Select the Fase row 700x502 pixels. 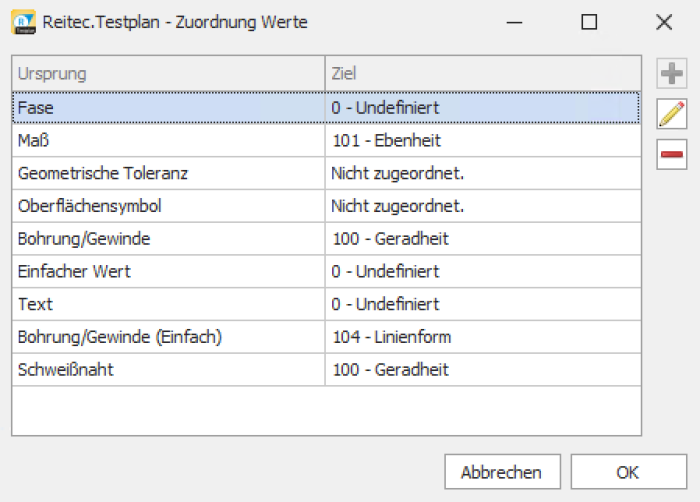click(167, 107)
